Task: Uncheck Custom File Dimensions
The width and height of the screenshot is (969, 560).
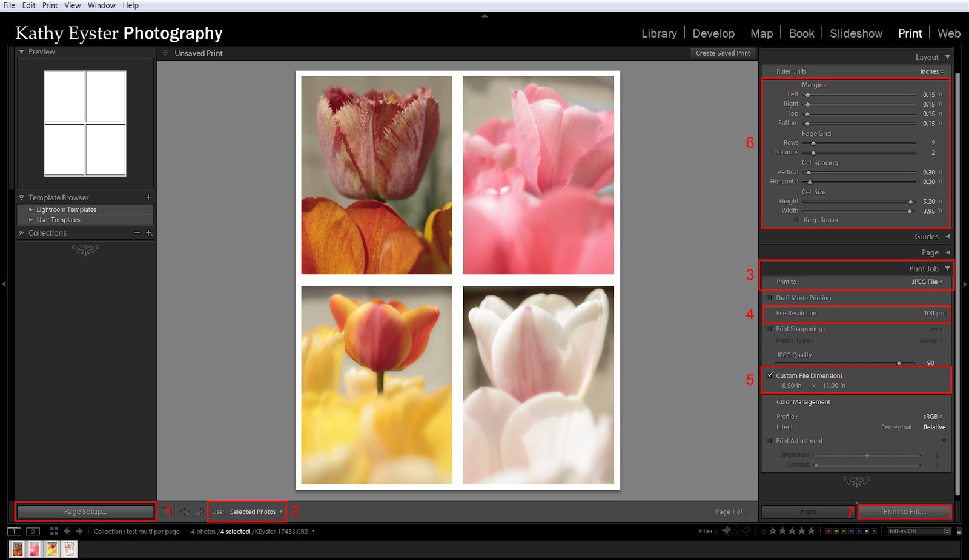Action: click(x=769, y=375)
